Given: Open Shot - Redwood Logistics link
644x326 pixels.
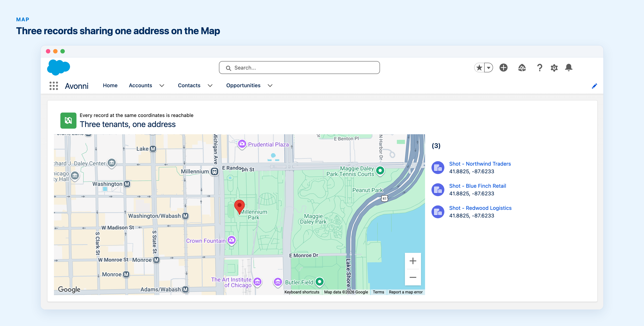Looking at the screenshot, I should (x=480, y=208).
